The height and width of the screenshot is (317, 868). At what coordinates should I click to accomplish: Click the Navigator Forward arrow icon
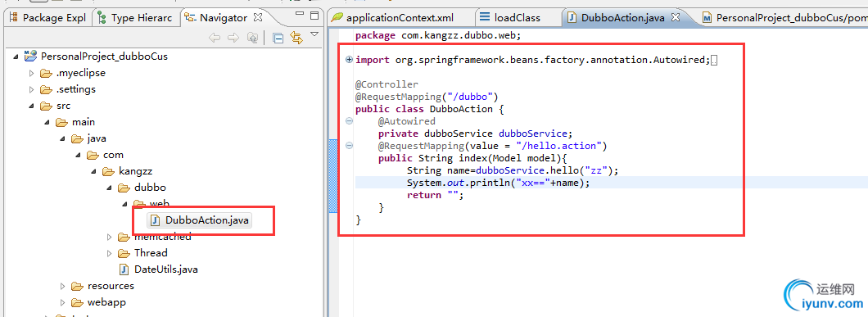point(233,38)
